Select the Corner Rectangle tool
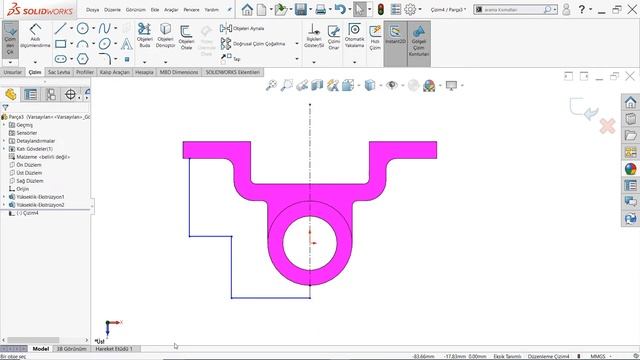The width and height of the screenshot is (640, 360). coord(61,44)
